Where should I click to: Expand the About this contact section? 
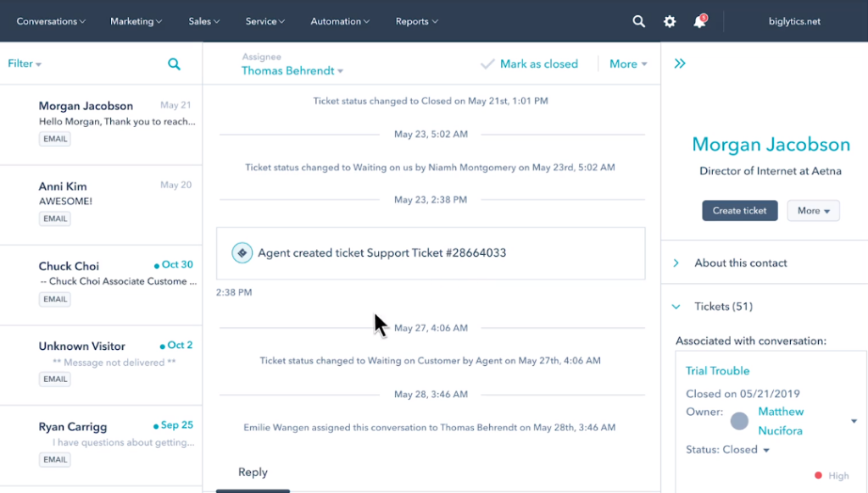pos(740,263)
